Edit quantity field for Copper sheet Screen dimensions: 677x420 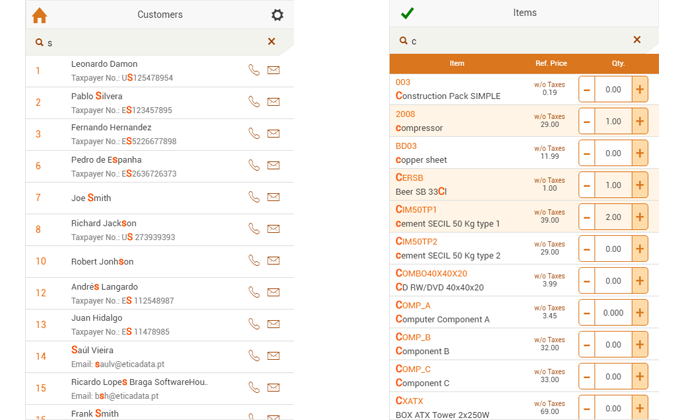pyautogui.click(x=613, y=154)
